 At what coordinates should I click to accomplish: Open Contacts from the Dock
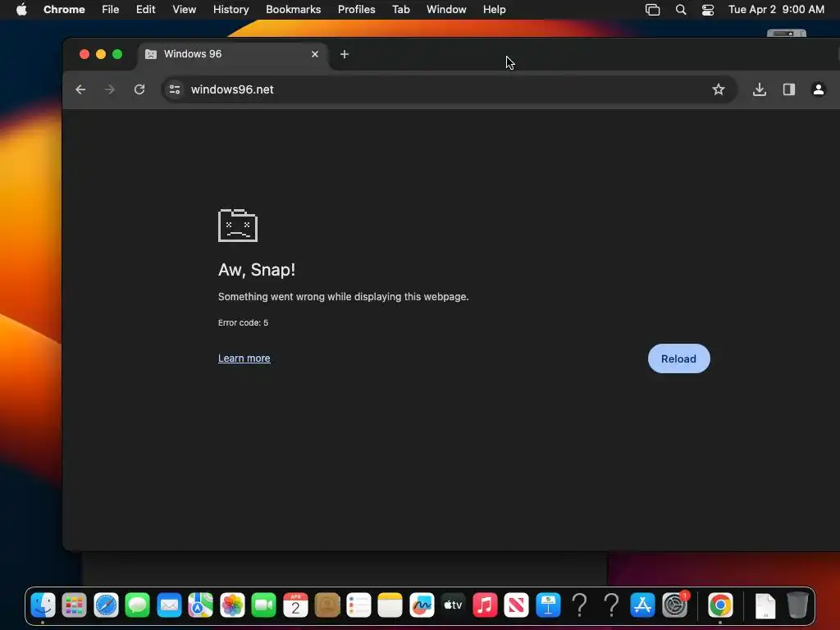326,605
